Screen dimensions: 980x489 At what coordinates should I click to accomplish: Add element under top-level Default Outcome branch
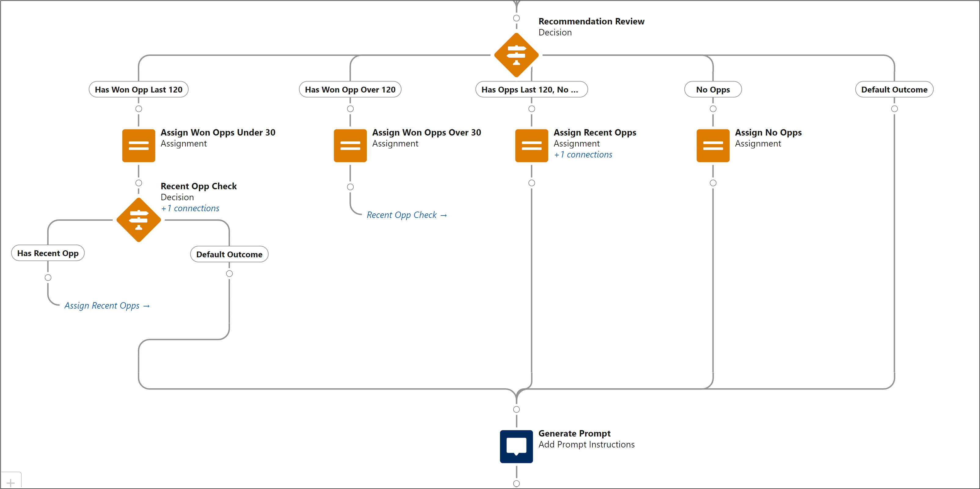point(894,109)
